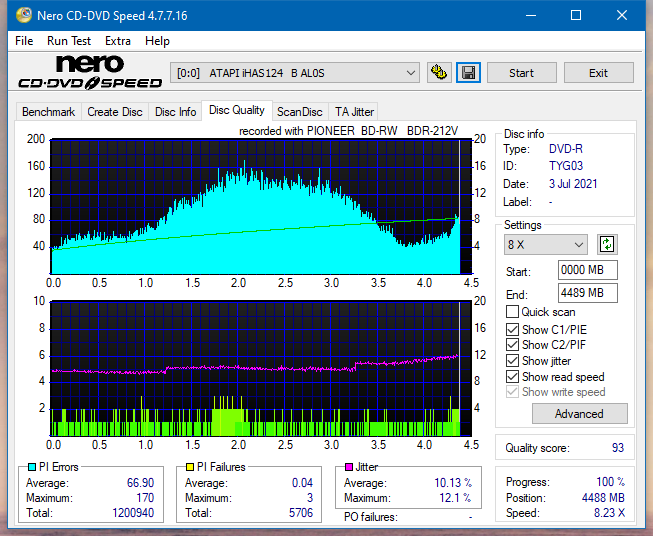Screen dimensions: 653x536
Task: Toggle Show read speed checkbox
Action: pos(512,376)
